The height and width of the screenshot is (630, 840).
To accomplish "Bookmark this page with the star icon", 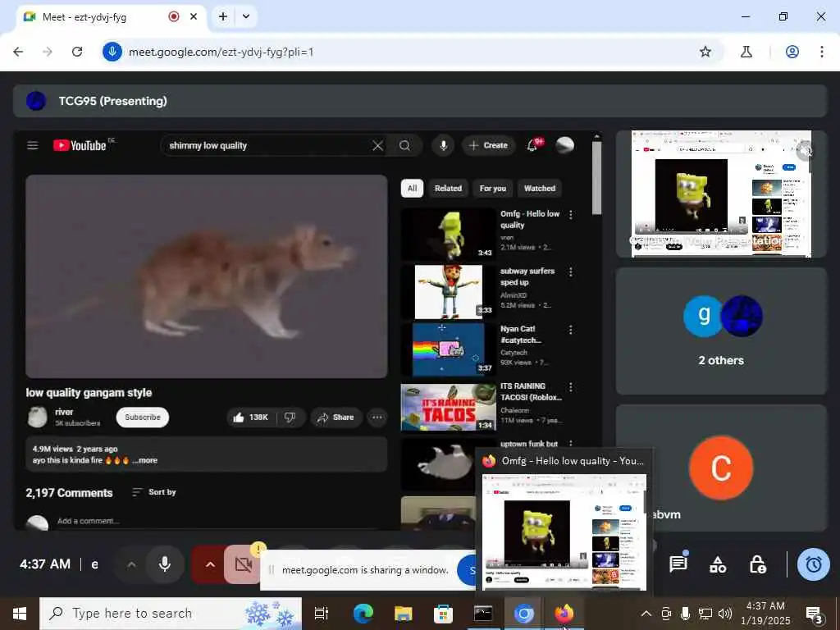I will point(705,52).
